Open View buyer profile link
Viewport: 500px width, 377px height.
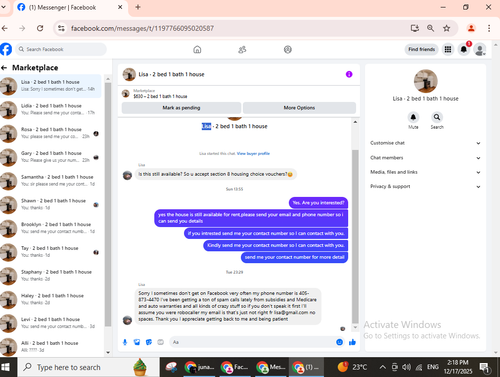coord(253,154)
